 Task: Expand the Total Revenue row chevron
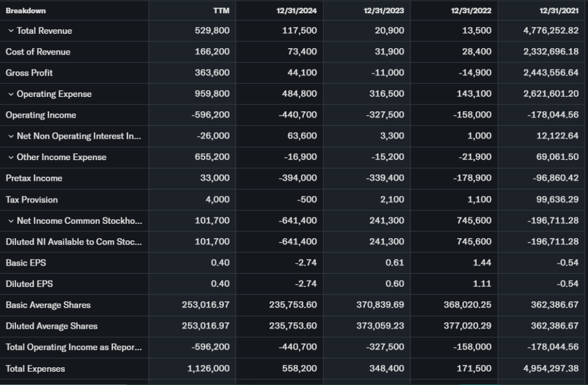pos(11,31)
